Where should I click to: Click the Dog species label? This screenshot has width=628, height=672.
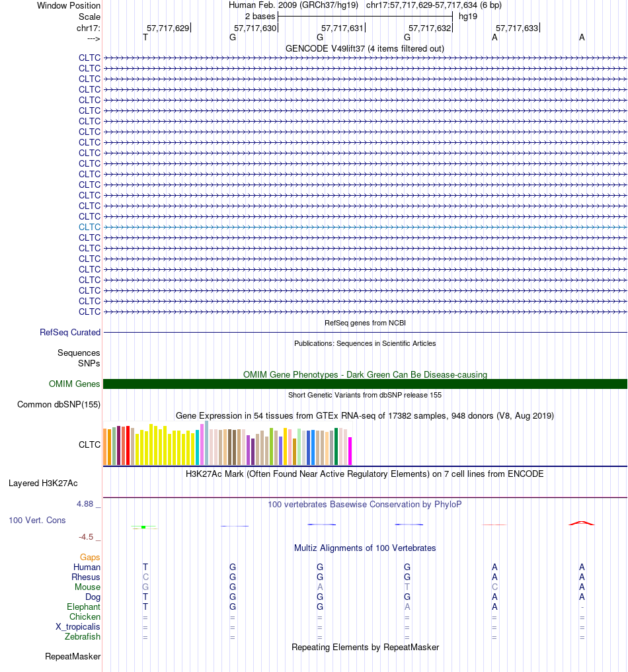tap(93, 597)
